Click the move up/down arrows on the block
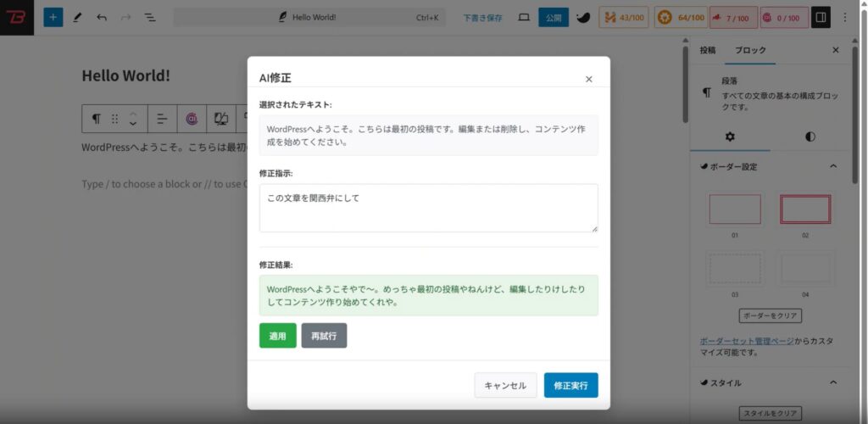This screenshot has height=424, width=868. tap(133, 119)
